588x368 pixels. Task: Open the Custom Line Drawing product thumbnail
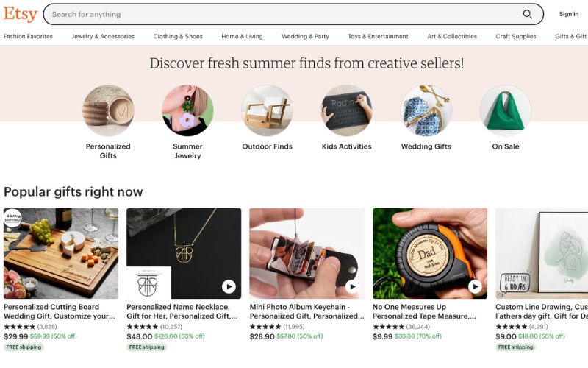click(x=542, y=253)
